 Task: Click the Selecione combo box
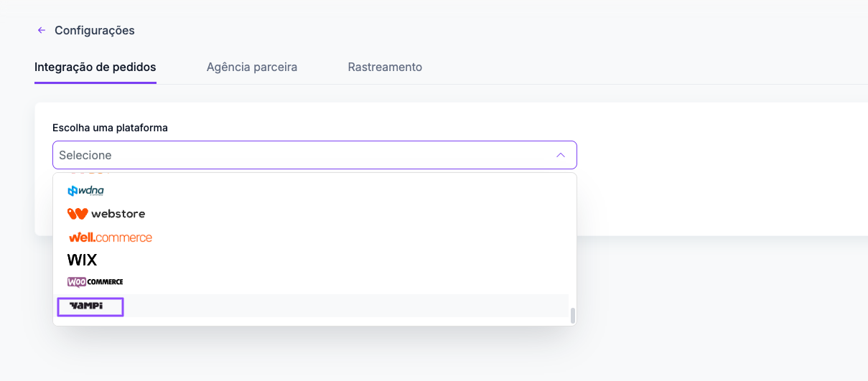pos(314,155)
